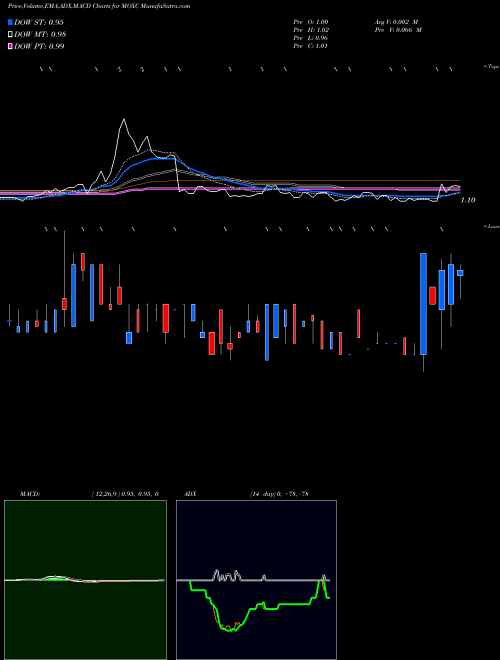Click the 'Pre C: 1.01' value

tap(311, 46)
